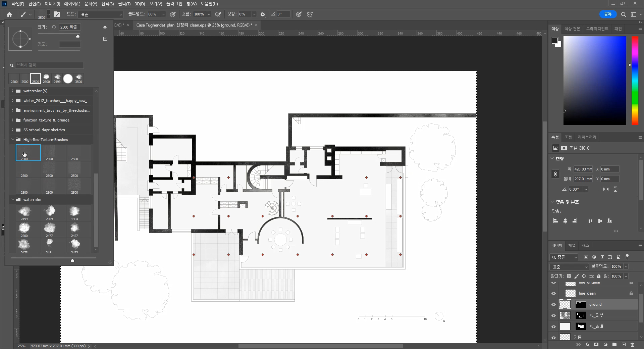Create new adjustment layer icon
The width and height of the screenshot is (644, 349).
pyautogui.click(x=605, y=345)
